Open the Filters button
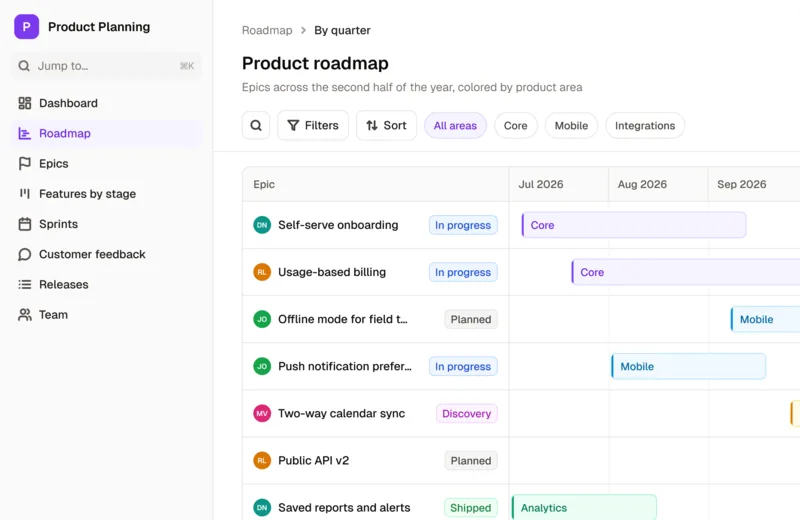The height and width of the screenshot is (520, 800). coord(313,126)
